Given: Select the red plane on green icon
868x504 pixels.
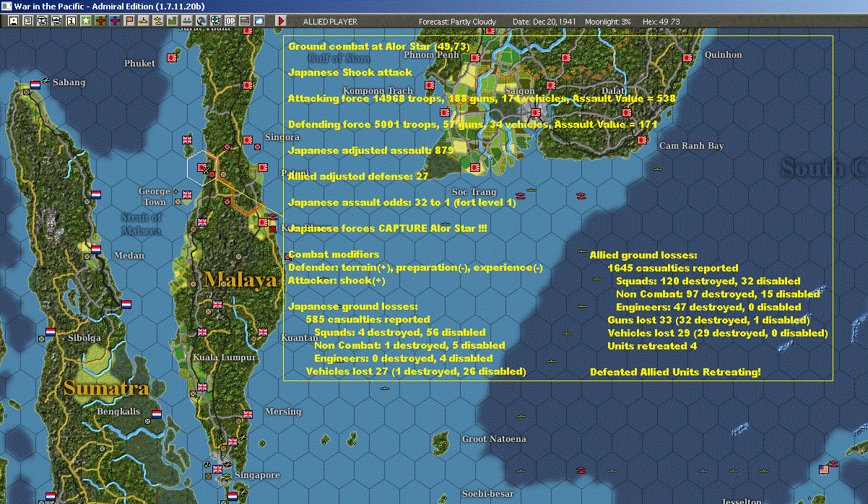Looking at the screenshot, I should (100, 21).
